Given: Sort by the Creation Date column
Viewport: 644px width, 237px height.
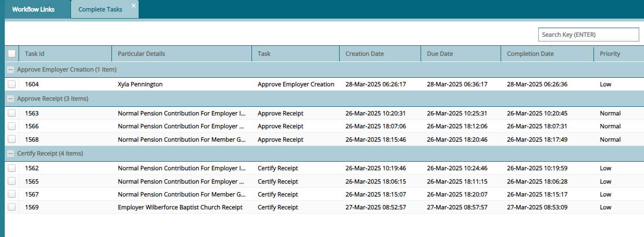Looking at the screenshot, I should tap(364, 54).
